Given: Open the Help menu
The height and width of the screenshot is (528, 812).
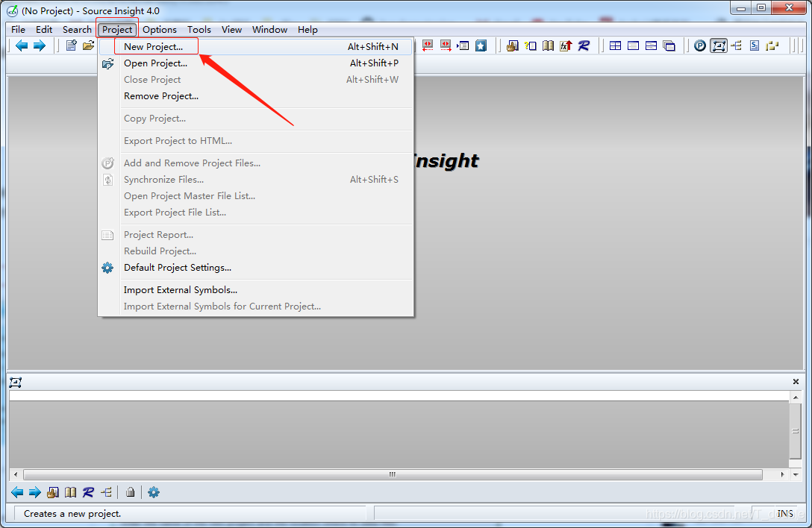Looking at the screenshot, I should click(x=307, y=30).
